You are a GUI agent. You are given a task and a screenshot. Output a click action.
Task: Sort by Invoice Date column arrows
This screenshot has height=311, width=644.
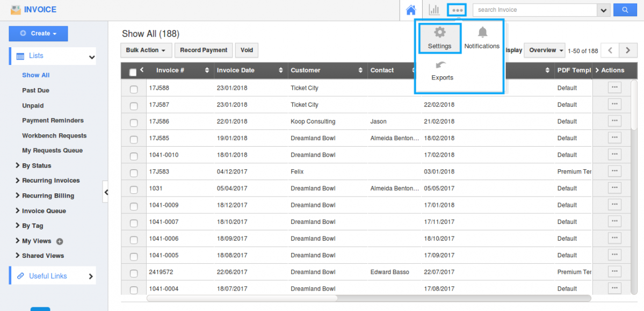click(x=281, y=70)
